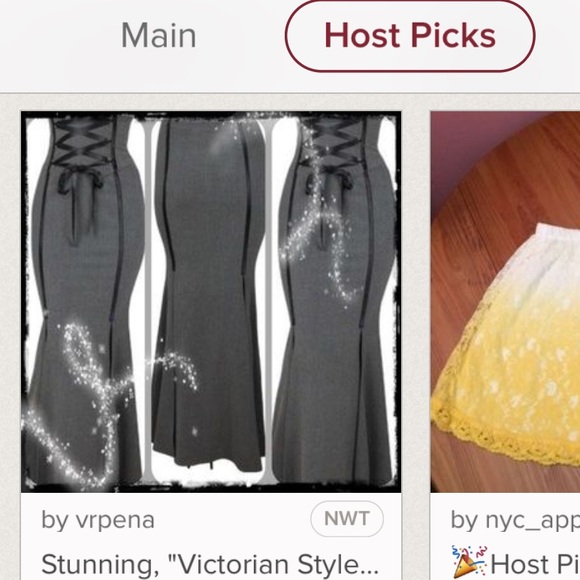Visit seller vrpena's profile
Screen dimensions: 580x580
tap(98, 520)
